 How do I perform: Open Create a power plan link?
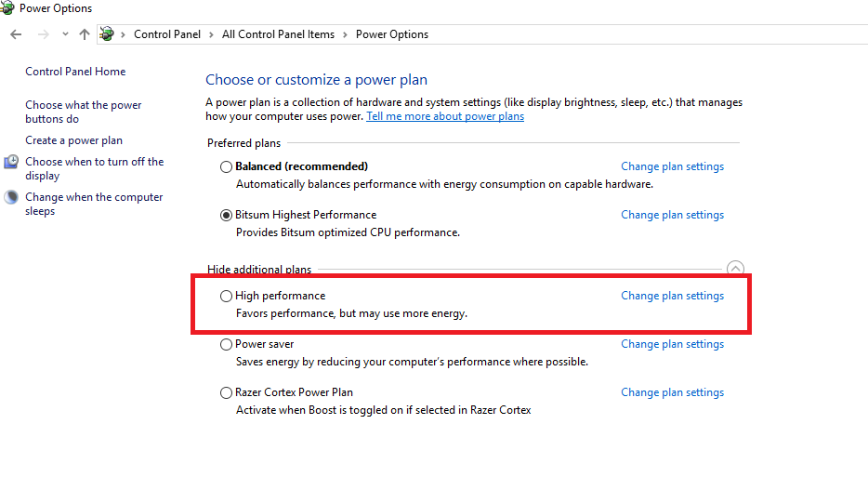coord(74,140)
